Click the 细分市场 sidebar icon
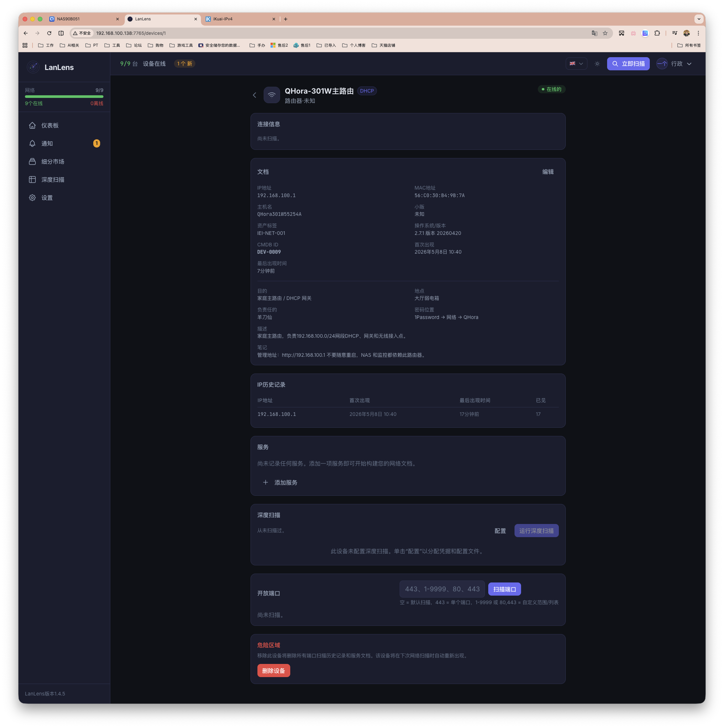 (33, 162)
